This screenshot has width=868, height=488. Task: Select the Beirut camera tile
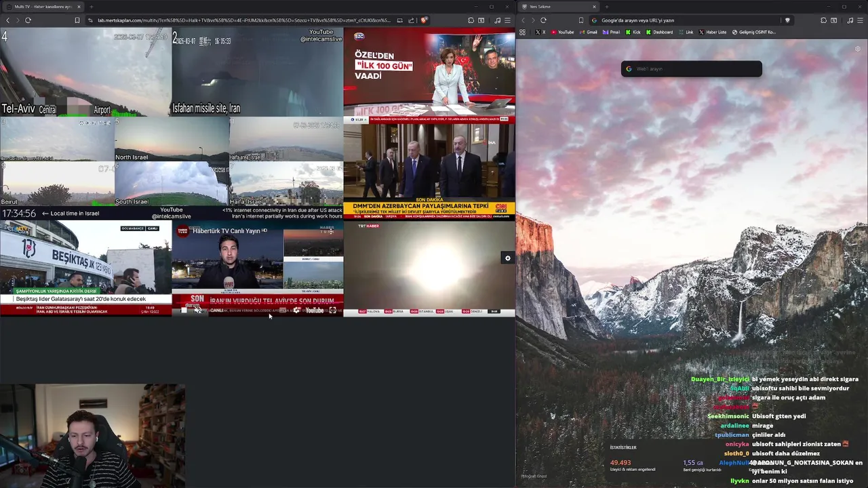tap(57, 184)
